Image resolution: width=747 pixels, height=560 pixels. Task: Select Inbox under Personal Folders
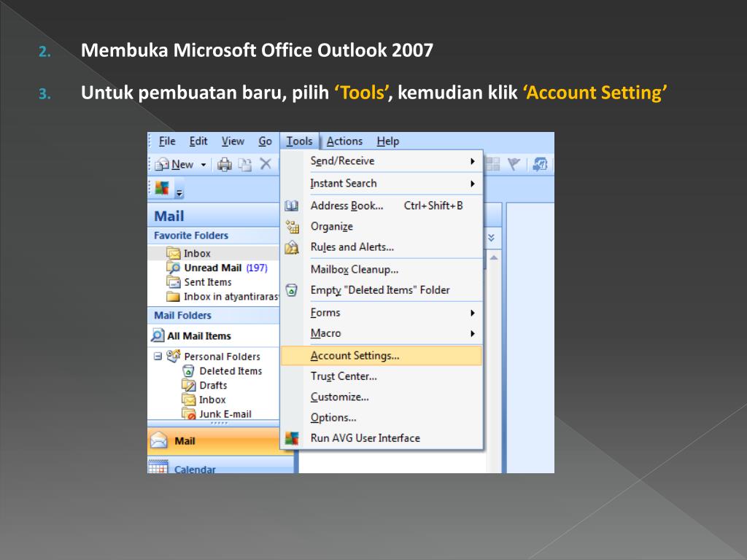coord(212,400)
